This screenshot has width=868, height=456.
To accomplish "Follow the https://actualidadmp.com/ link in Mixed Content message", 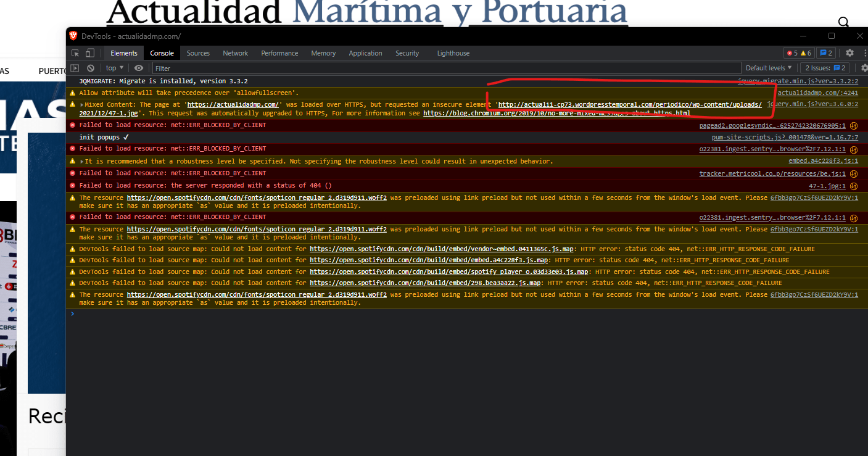I will click(x=234, y=105).
